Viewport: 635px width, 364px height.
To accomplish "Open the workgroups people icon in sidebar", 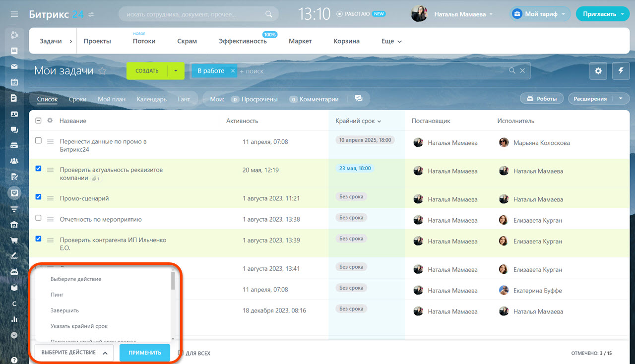I will click(14, 161).
